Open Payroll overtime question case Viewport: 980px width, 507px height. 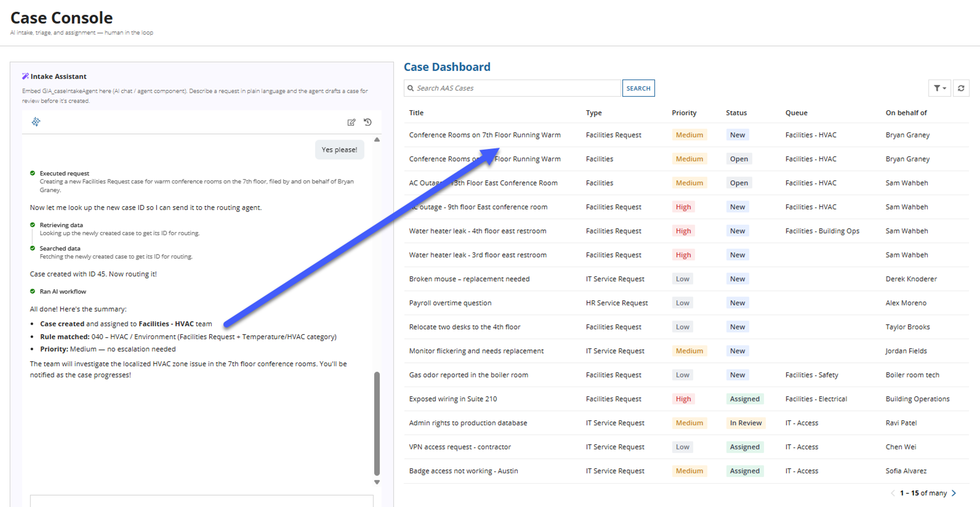point(450,302)
